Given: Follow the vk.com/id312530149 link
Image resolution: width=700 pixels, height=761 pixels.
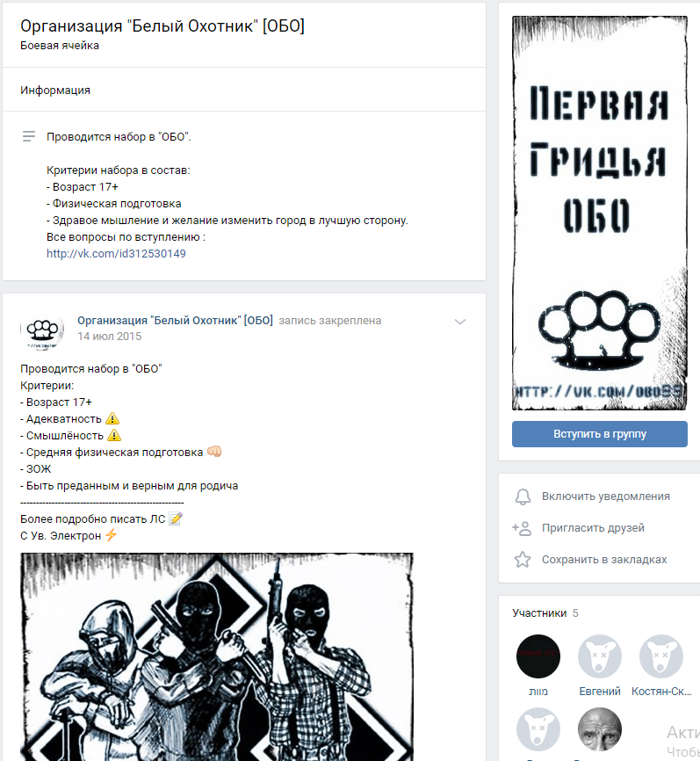Looking at the screenshot, I should pyautogui.click(x=116, y=253).
